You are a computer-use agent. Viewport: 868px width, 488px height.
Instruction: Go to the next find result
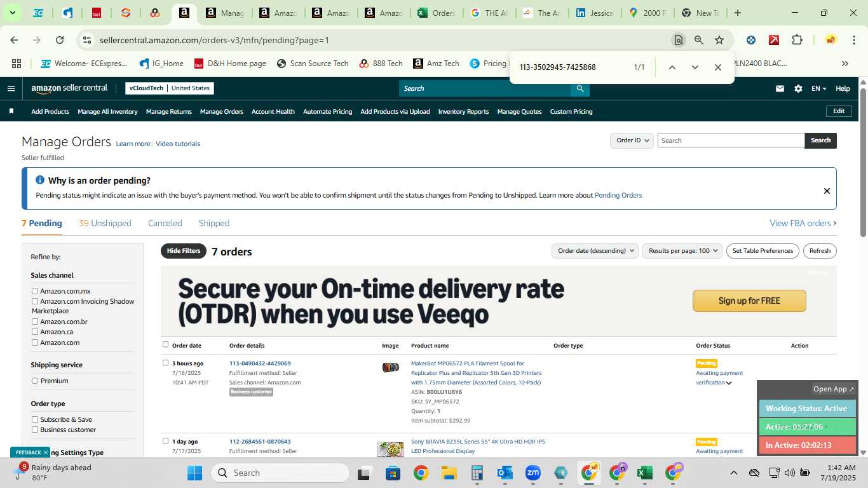coord(695,67)
